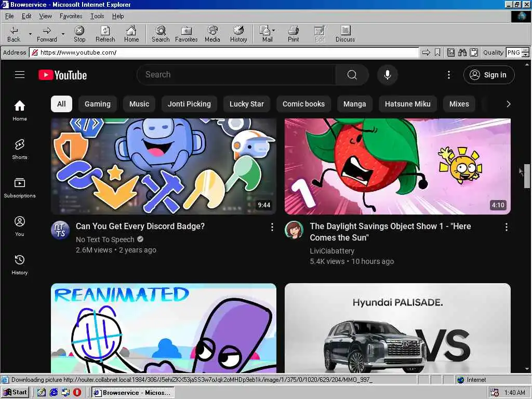Show more category chips with right chevron
The height and width of the screenshot is (399, 532).
click(x=508, y=104)
